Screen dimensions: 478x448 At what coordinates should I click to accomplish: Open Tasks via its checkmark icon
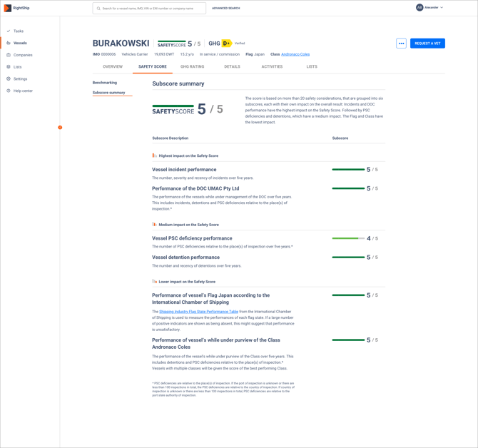coord(9,31)
